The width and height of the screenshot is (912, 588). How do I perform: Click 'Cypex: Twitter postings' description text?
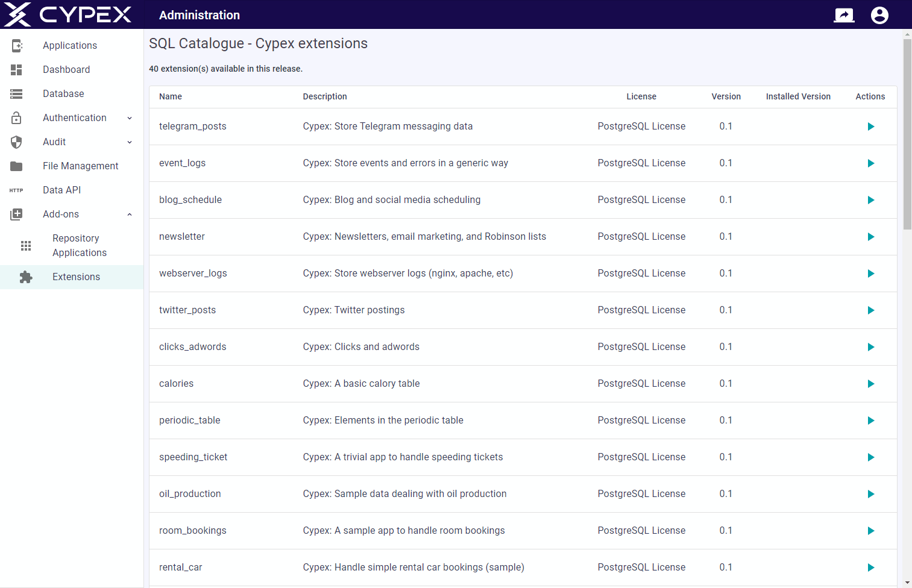click(x=354, y=310)
